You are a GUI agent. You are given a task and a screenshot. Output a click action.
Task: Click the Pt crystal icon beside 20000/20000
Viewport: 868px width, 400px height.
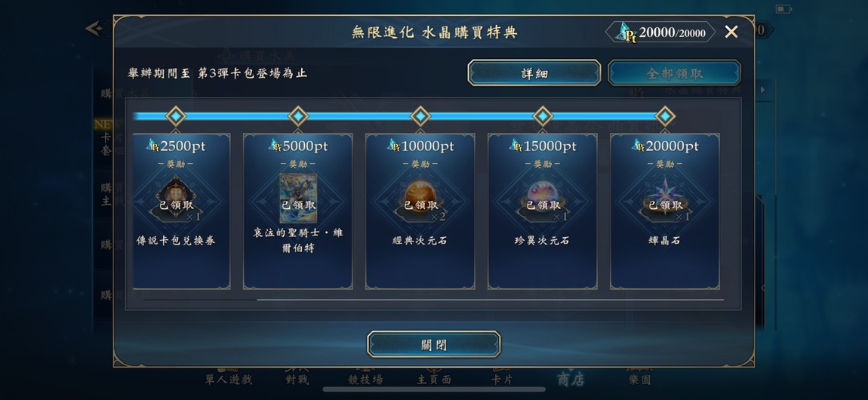(x=626, y=32)
